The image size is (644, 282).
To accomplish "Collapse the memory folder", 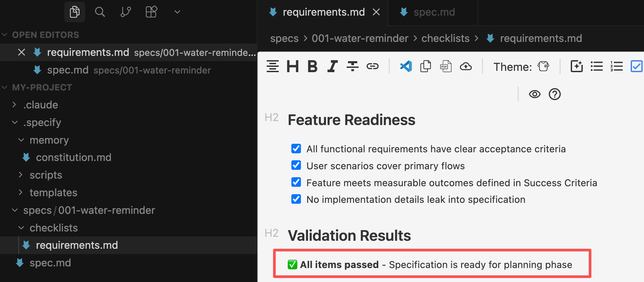I will pyautogui.click(x=49, y=140).
